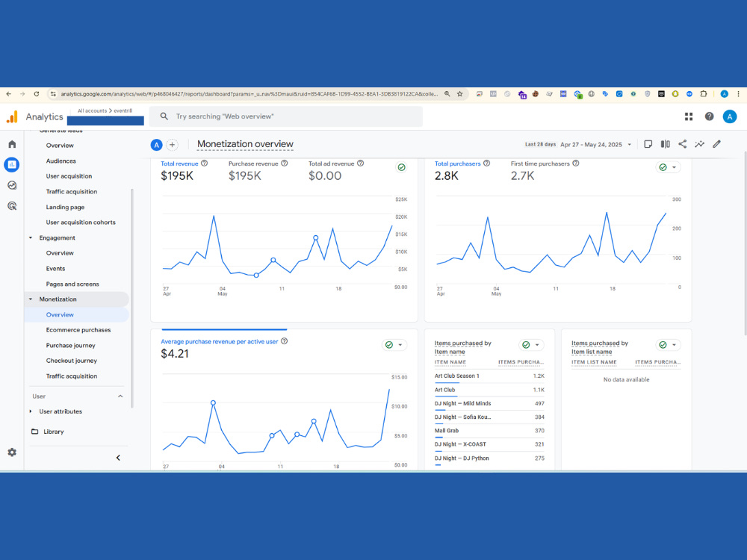This screenshot has height=560, width=747.
Task: Click 'Art Club Season 1' row
Action: tap(489, 376)
